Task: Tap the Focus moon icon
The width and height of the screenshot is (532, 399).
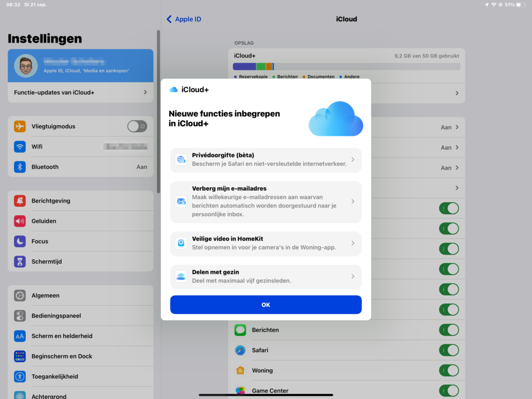Action: (x=20, y=241)
